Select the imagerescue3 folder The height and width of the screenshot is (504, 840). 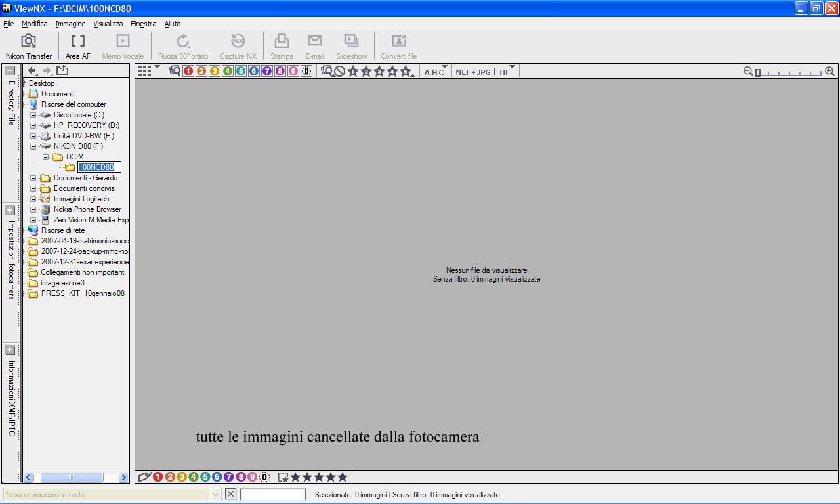point(62,283)
